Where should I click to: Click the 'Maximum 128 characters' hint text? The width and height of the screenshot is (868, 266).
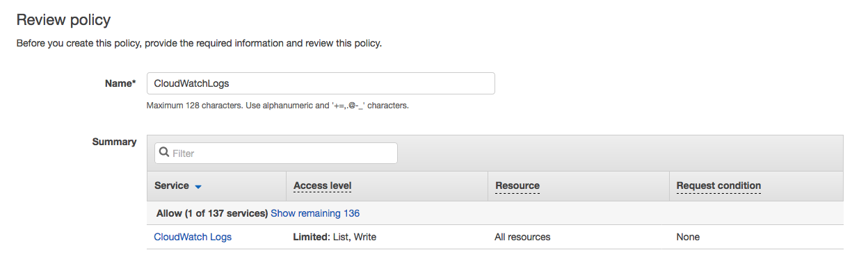(x=278, y=106)
